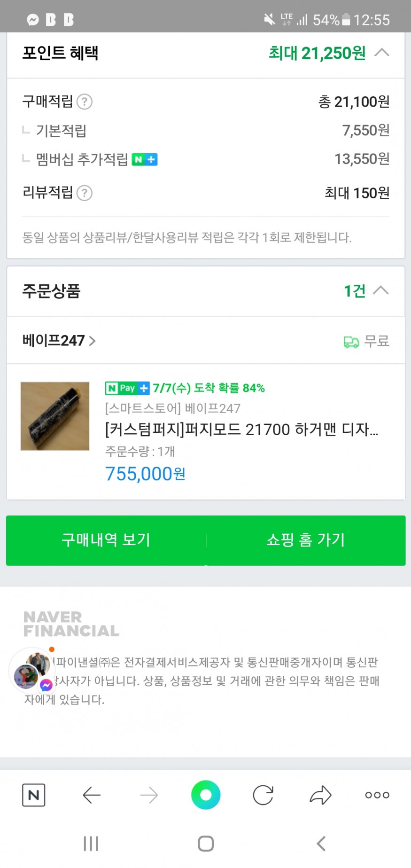Tap 쇼핑 홈 가기 button
Viewport: 411px width, 868px height.
(x=306, y=540)
